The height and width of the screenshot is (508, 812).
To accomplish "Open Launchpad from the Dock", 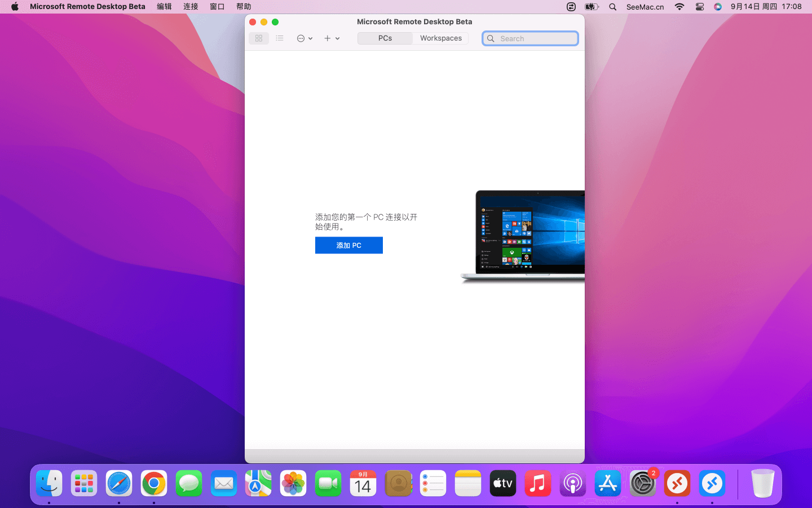I will tap(84, 484).
